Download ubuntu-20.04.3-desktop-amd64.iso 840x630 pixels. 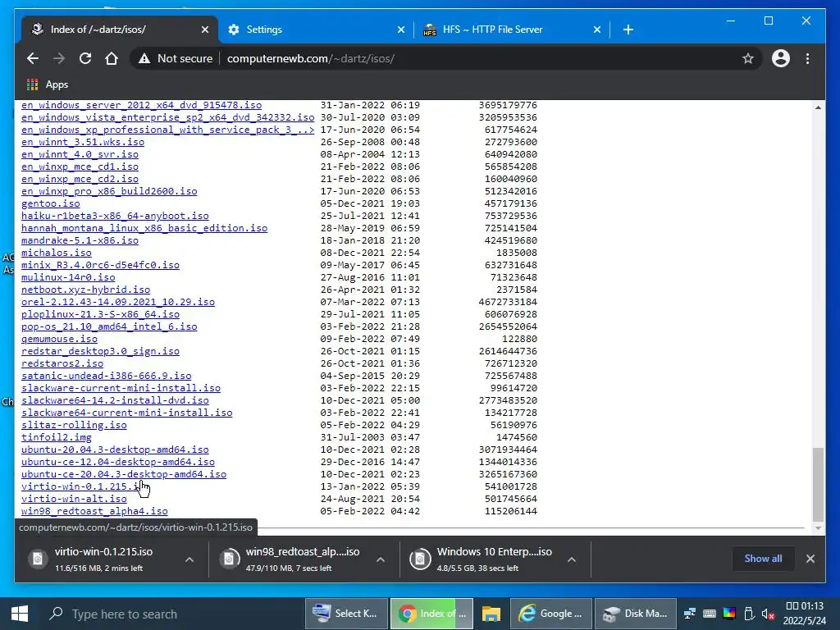(x=115, y=450)
